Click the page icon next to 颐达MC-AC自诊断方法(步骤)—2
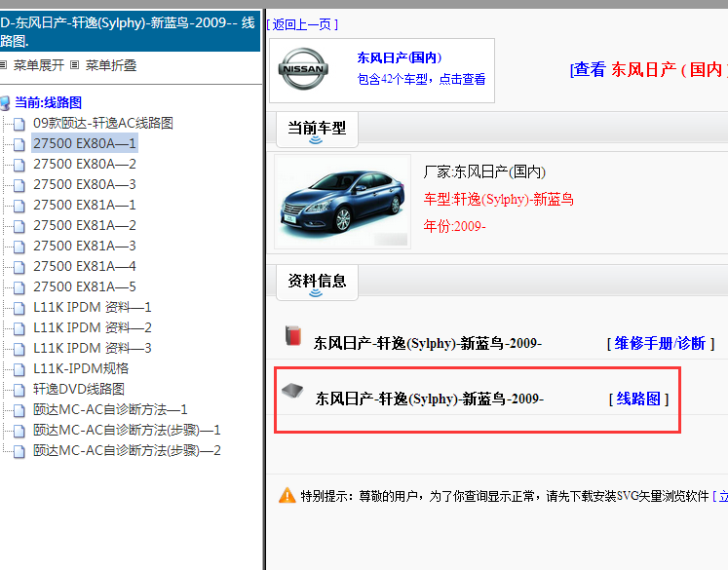 click(19, 451)
